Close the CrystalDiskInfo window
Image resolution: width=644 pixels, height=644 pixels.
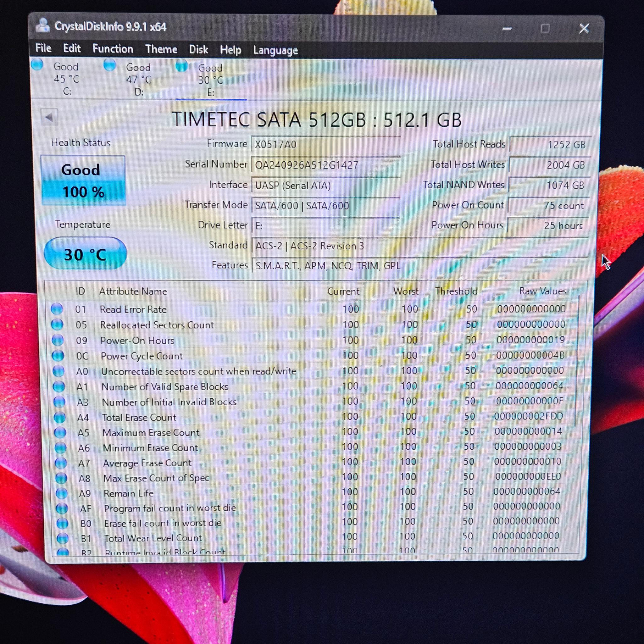pyautogui.click(x=584, y=29)
